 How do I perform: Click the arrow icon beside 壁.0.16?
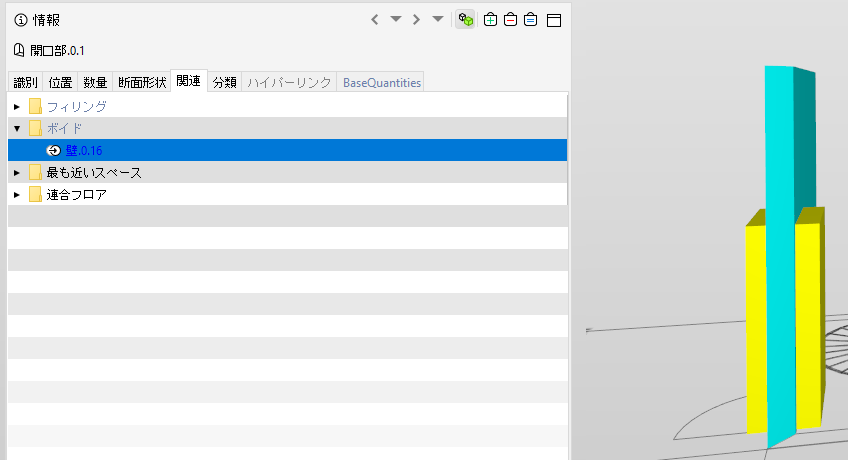54,150
